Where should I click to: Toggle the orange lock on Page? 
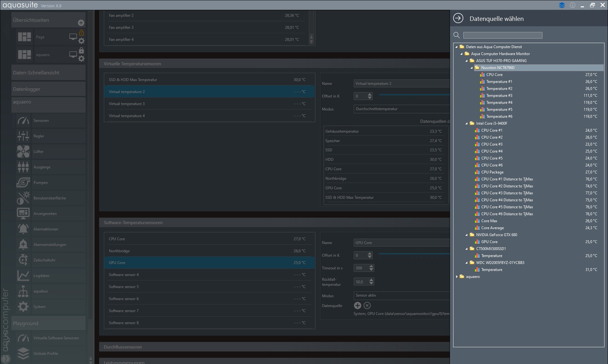click(x=81, y=33)
